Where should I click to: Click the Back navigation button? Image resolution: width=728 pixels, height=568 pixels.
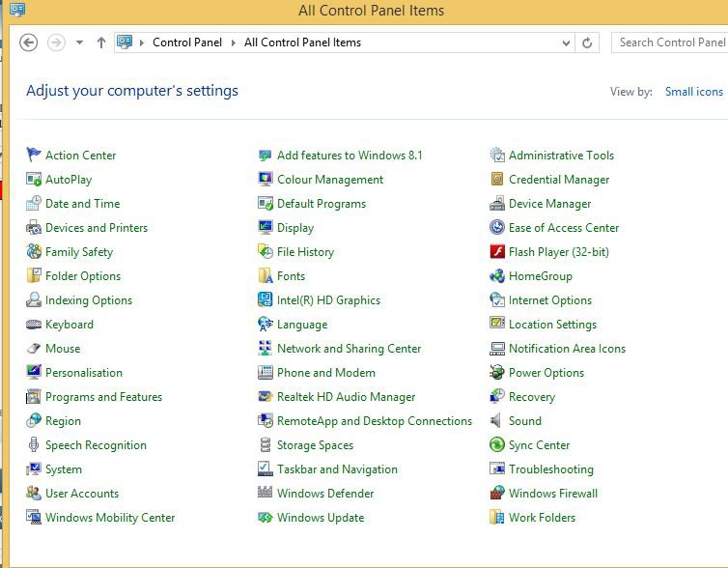[x=29, y=43]
